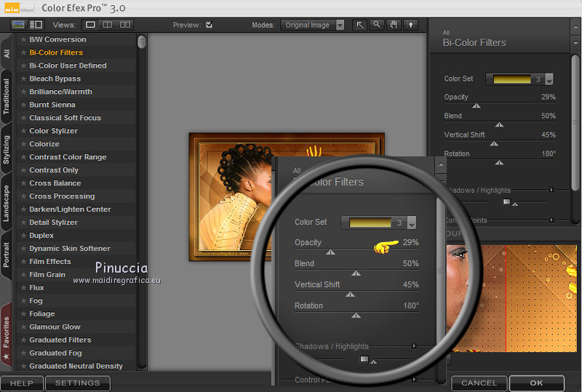Image resolution: width=582 pixels, height=392 pixels.
Task: Click scroll-up arrow of settings panel
Action: pyautogui.click(x=575, y=27)
